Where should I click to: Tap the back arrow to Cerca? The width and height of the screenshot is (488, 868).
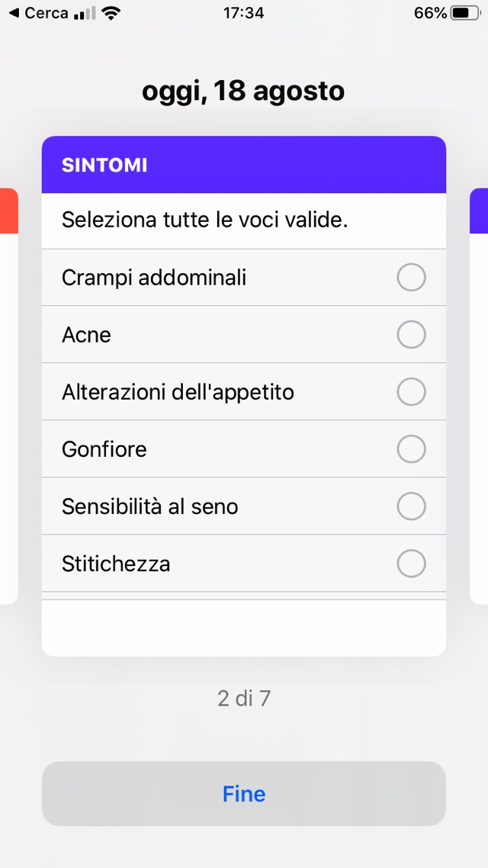[x=14, y=14]
